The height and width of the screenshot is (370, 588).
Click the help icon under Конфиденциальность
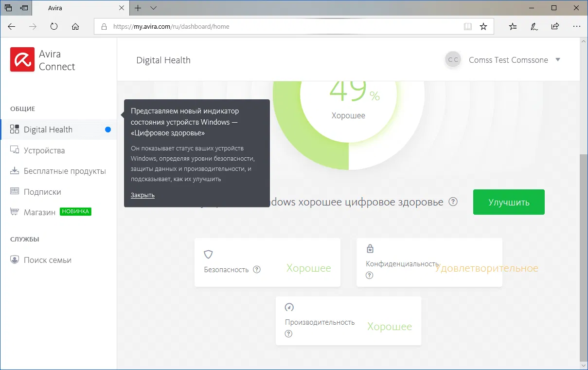(x=370, y=275)
